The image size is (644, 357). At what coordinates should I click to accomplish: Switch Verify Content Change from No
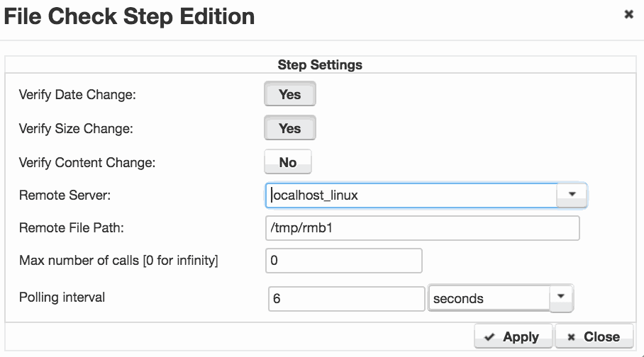coord(288,162)
